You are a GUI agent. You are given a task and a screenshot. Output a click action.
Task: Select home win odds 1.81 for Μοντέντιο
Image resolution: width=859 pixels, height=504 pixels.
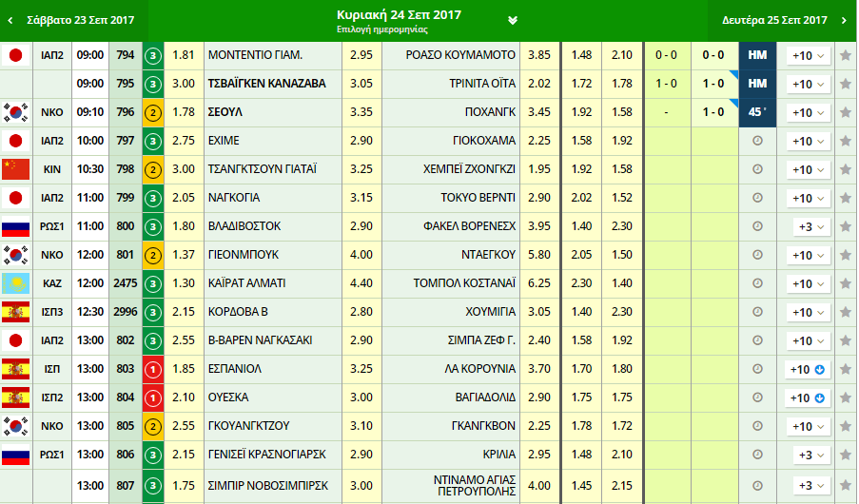(x=185, y=55)
